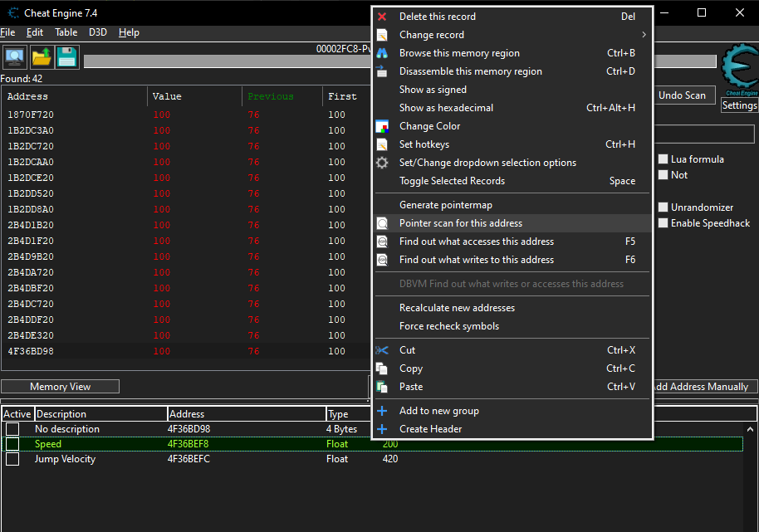Click the Set hotkeys icon
This screenshot has width=759, height=532.
click(382, 144)
